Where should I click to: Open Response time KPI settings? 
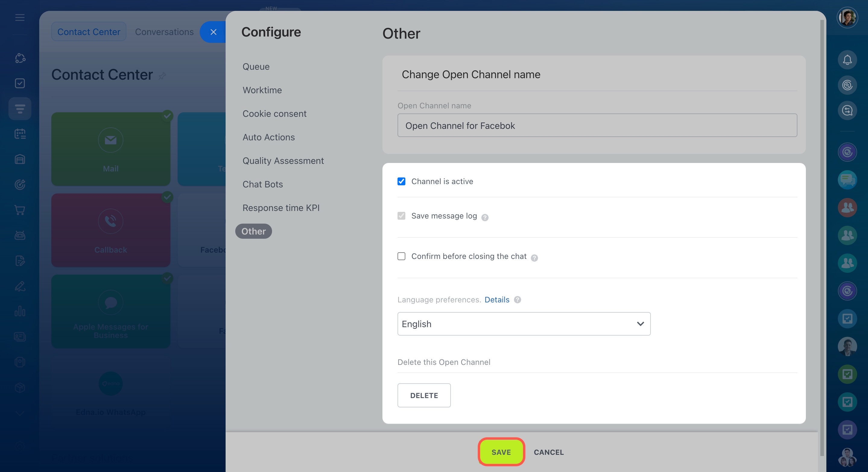click(281, 208)
